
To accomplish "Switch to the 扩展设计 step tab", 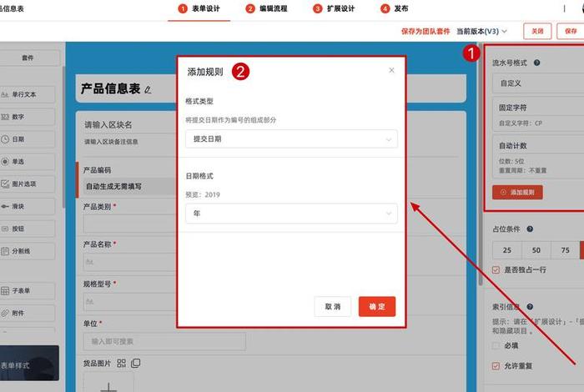I will click(334, 8).
